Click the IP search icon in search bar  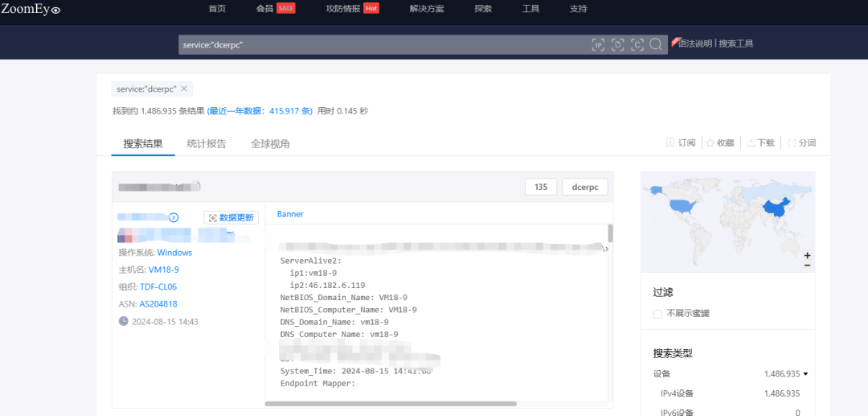coord(598,45)
